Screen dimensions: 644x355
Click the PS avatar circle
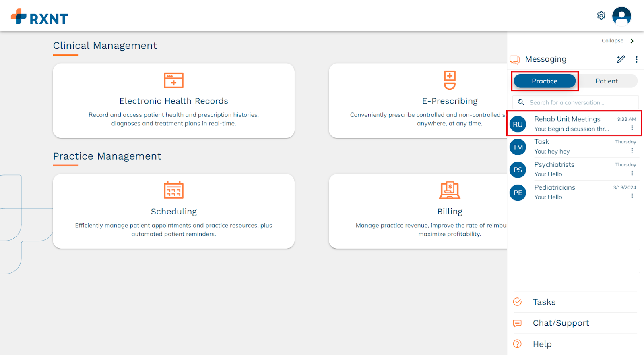(x=518, y=170)
